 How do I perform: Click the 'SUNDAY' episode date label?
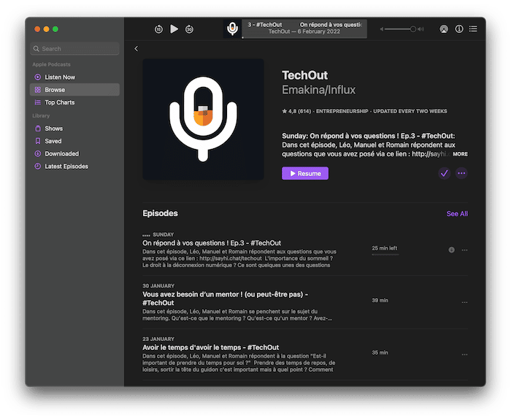point(164,234)
